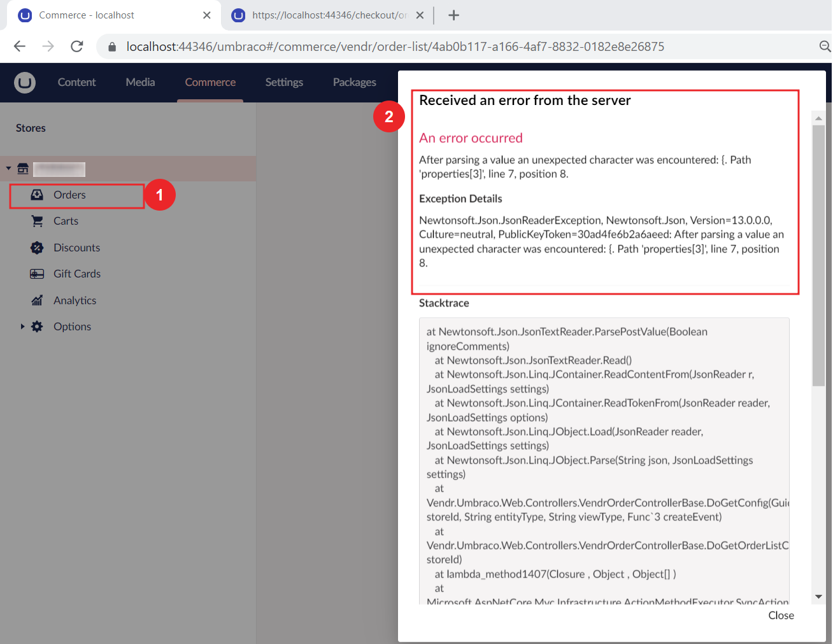Viewport: 833px width, 644px height.
Task: Click the browser forward arrow
Action: coord(48,46)
